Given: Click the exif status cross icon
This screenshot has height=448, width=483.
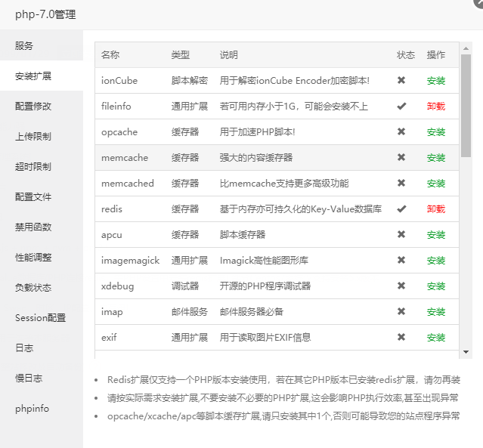Looking at the screenshot, I should (401, 337).
